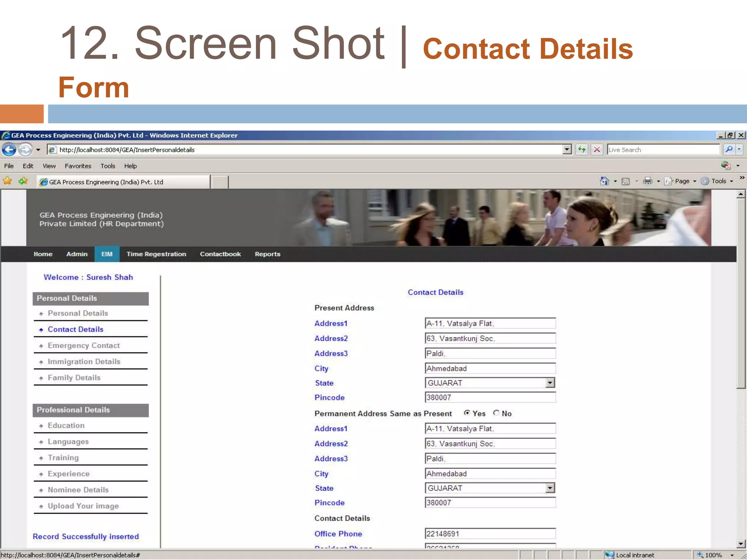Select Yes for same permanent address

[x=467, y=413]
